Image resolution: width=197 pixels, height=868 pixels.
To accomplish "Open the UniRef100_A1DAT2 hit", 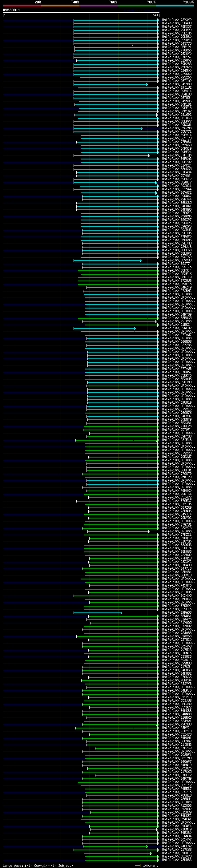I will [x=177, y=853].
